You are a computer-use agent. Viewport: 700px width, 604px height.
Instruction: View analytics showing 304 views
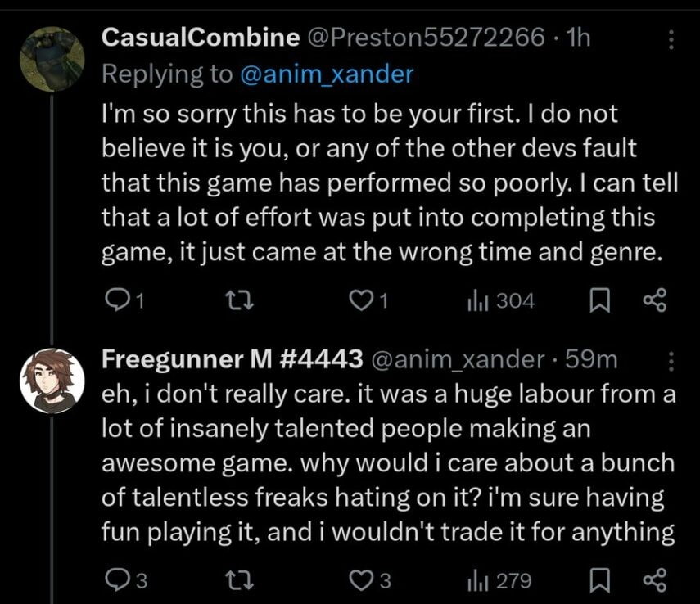[499, 301]
